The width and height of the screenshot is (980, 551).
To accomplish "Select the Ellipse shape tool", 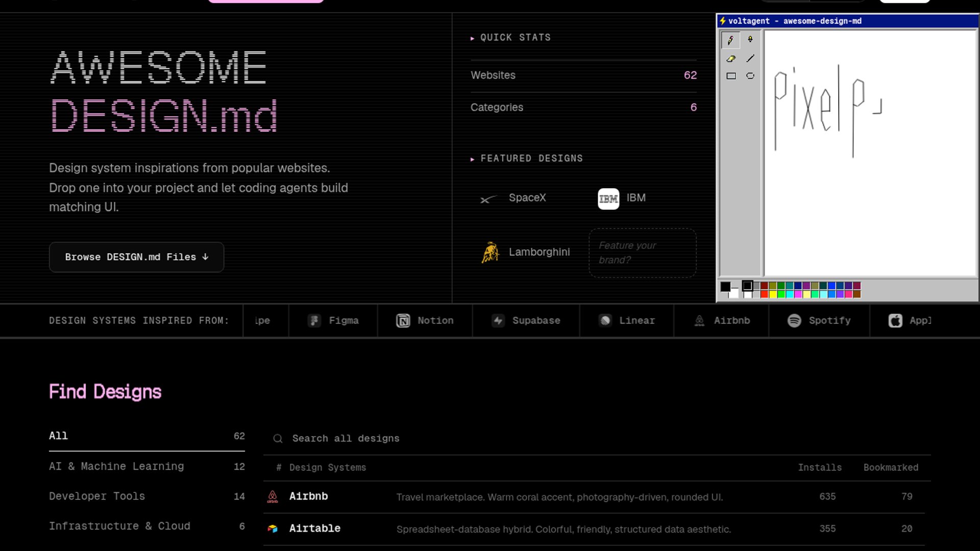I will [x=750, y=76].
